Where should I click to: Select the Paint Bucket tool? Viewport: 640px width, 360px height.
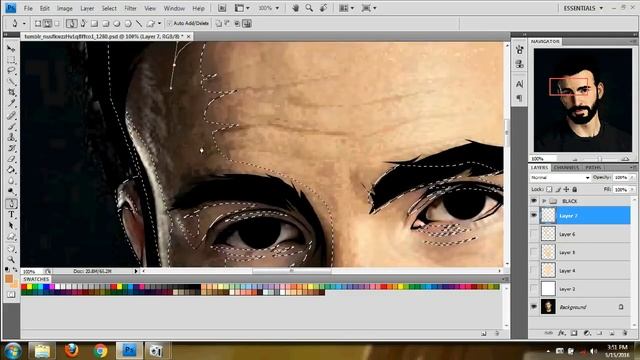[11, 170]
